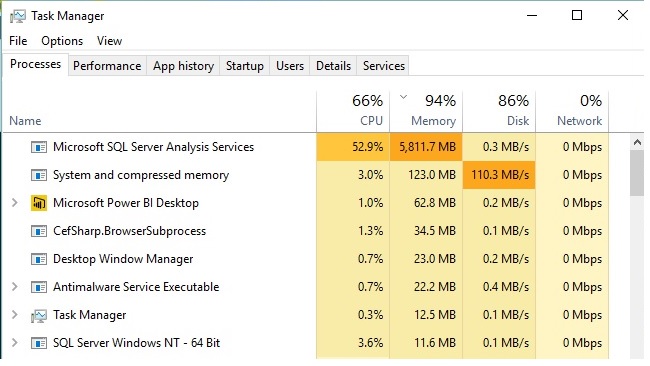The width and height of the screenshot is (650, 366).
Task: Click the 110.3 MB/s disk cell
Action: [x=499, y=175]
